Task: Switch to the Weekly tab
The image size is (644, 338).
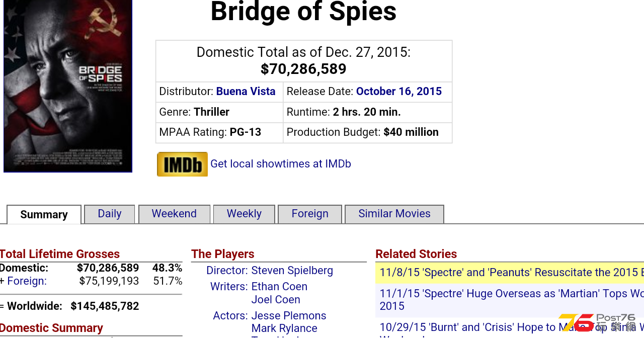Action: (x=244, y=214)
